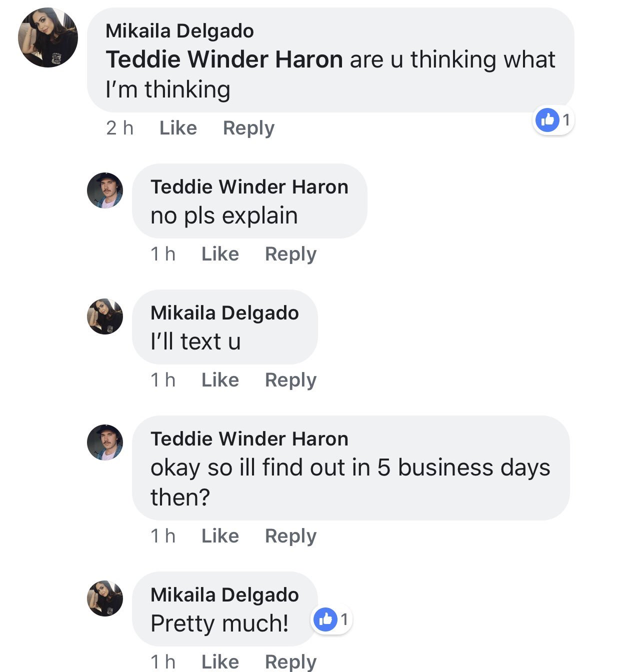Reply to the "no pls explain" comment
621x672 pixels.
[x=290, y=254]
